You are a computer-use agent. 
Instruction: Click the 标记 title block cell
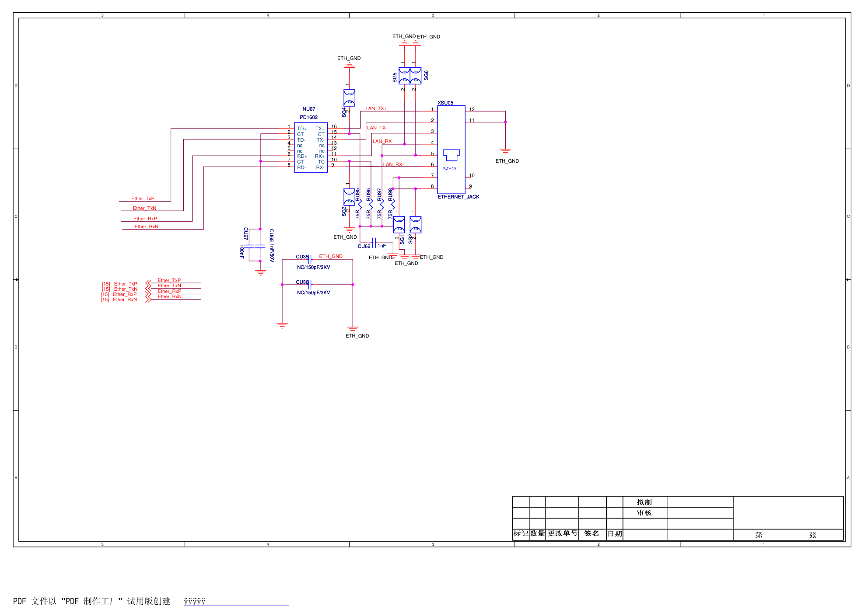point(521,533)
